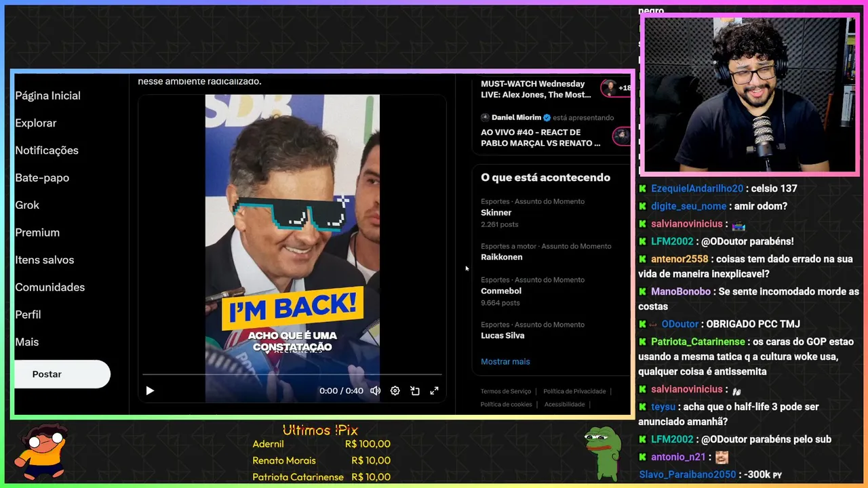868x488 pixels.
Task: Open Explorar in sidebar
Action: click(x=36, y=123)
